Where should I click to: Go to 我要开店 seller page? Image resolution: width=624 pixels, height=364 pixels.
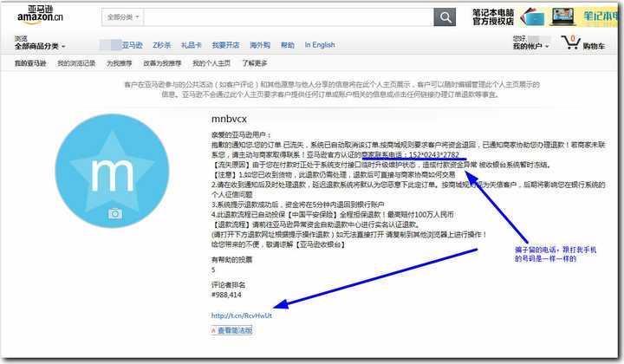tap(225, 45)
